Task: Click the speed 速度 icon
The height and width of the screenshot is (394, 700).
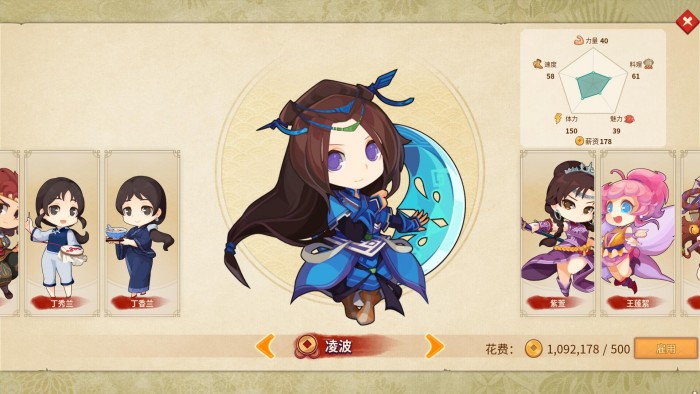Action: [538, 64]
